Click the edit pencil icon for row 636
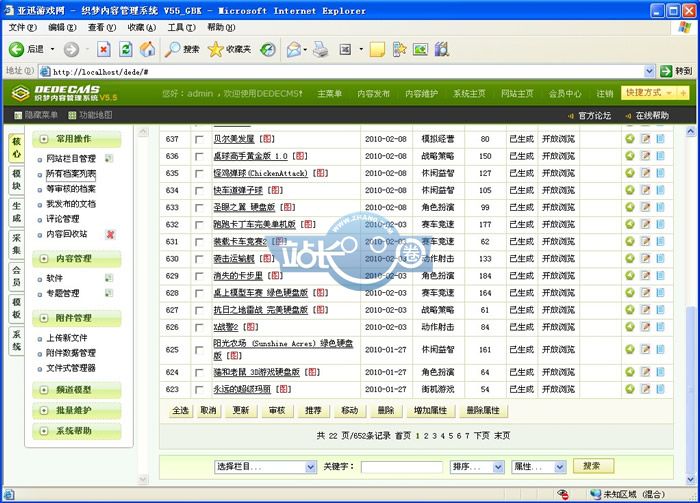This screenshot has height=503, width=700. click(x=645, y=156)
